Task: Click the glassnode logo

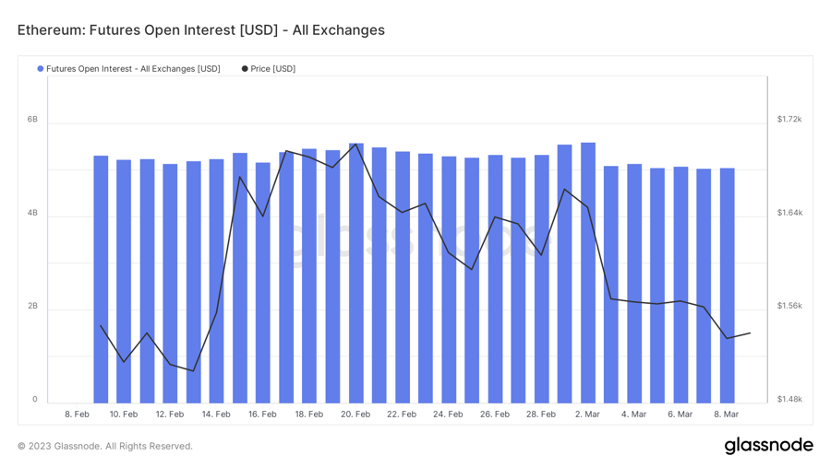Action: coord(769,446)
